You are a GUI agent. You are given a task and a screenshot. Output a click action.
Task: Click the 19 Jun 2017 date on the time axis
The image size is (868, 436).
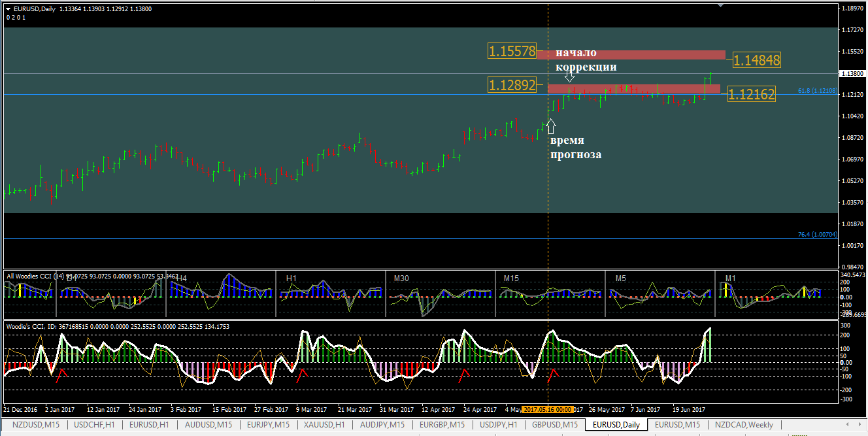689,410
